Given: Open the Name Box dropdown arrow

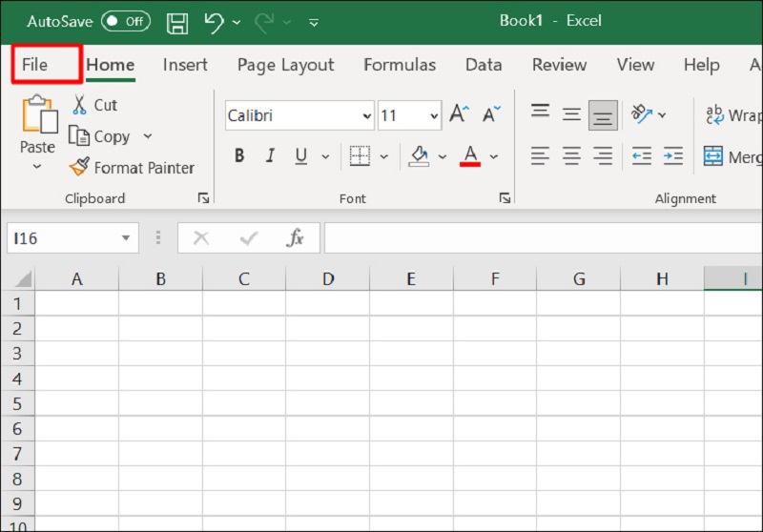Looking at the screenshot, I should (x=126, y=238).
